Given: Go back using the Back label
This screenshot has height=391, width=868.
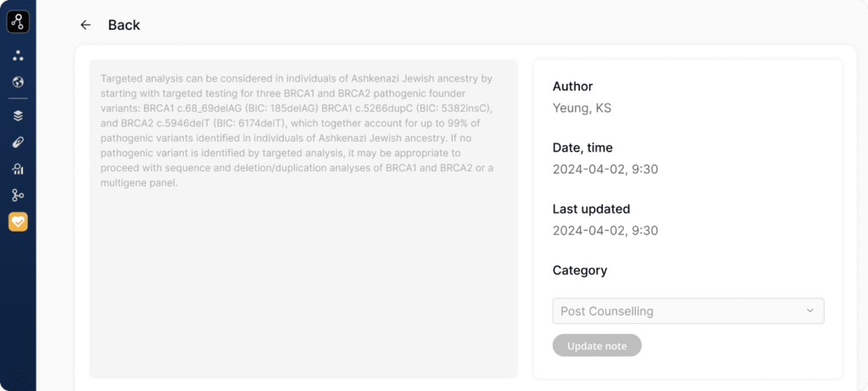Looking at the screenshot, I should tap(124, 25).
